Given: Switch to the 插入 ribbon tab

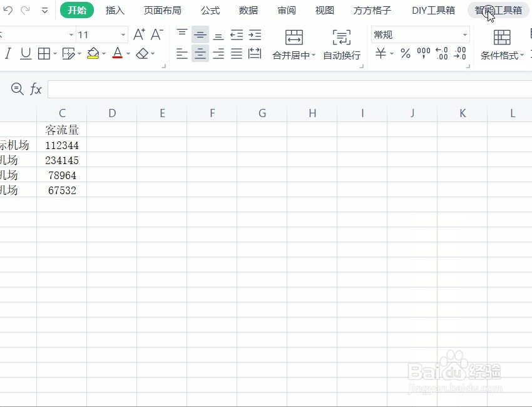Looking at the screenshot, I should (116, 10).
